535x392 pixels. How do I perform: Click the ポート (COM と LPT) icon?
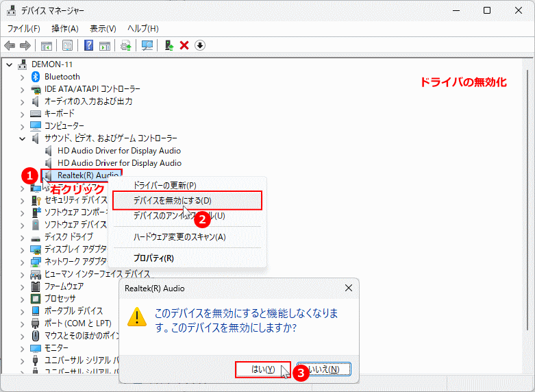36,323
